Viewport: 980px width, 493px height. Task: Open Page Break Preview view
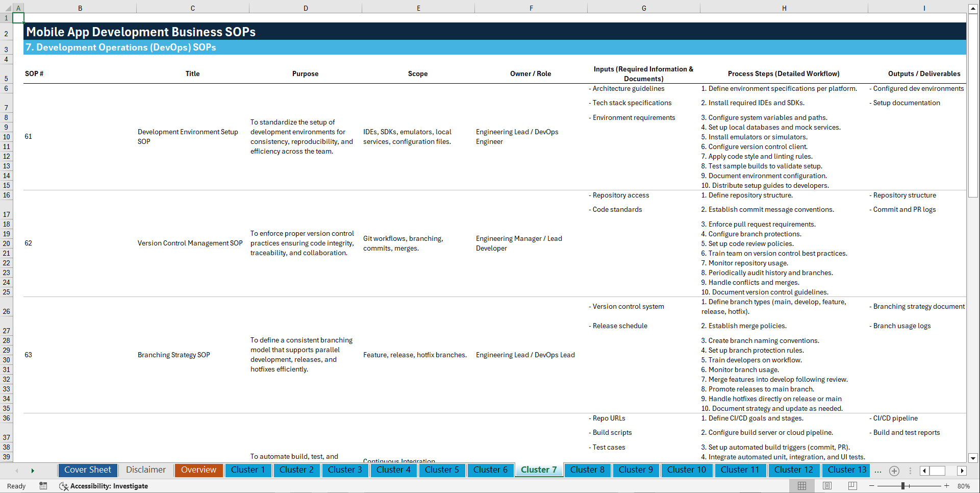click(x=852, y=486)
